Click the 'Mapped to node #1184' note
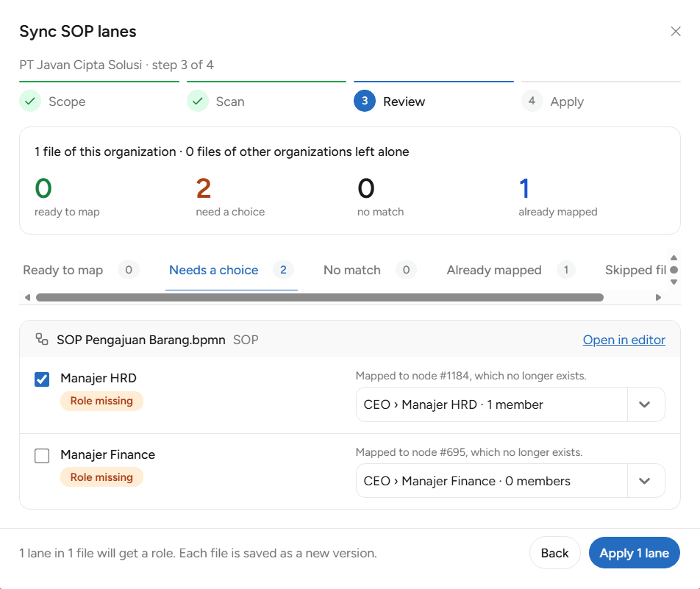This screenshot has height=589, width=700. click(471, 376)
